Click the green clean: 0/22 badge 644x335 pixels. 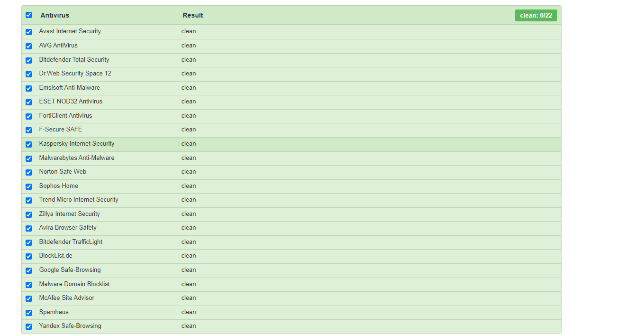point(536,15)
